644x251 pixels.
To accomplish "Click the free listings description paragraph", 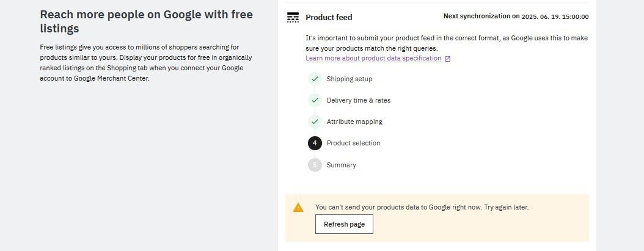I will click(146, 63).
